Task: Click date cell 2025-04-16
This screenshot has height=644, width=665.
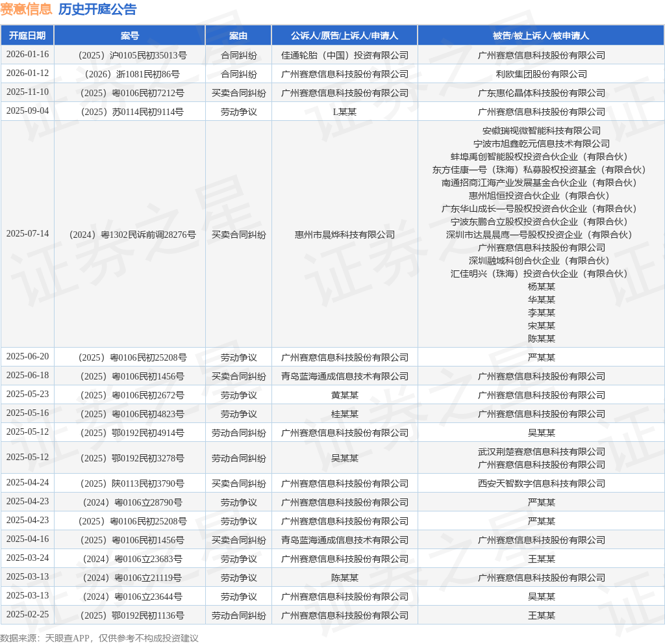Action: [27, 539]
